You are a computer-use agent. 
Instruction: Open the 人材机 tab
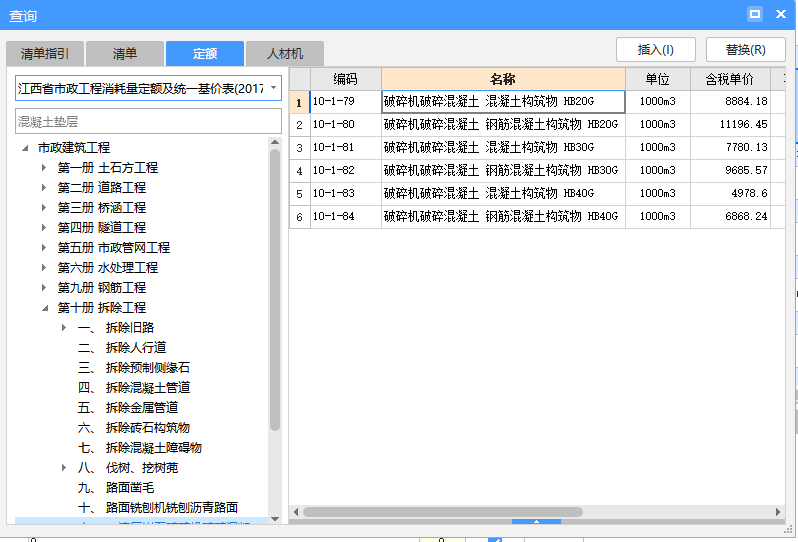pyautogui.click(x=284, y=54)
